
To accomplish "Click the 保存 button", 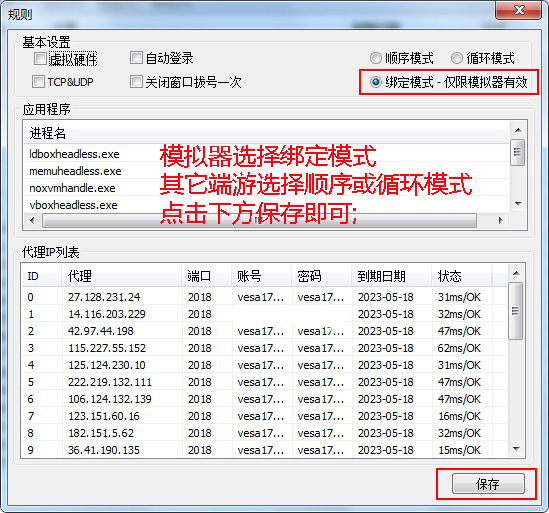I will coord(488,484).
